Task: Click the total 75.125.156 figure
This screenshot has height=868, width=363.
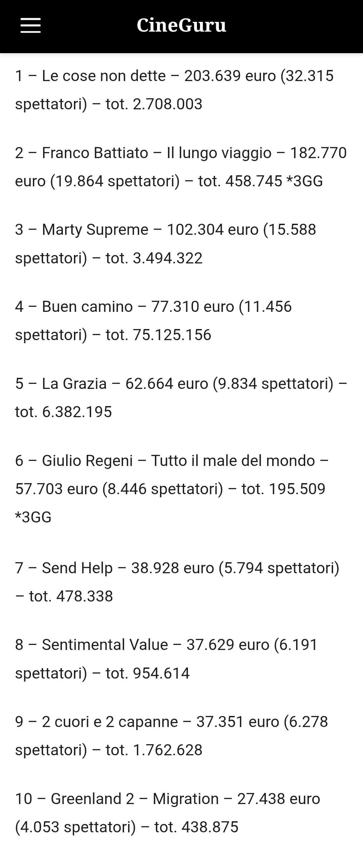Action: pos(172,335)
